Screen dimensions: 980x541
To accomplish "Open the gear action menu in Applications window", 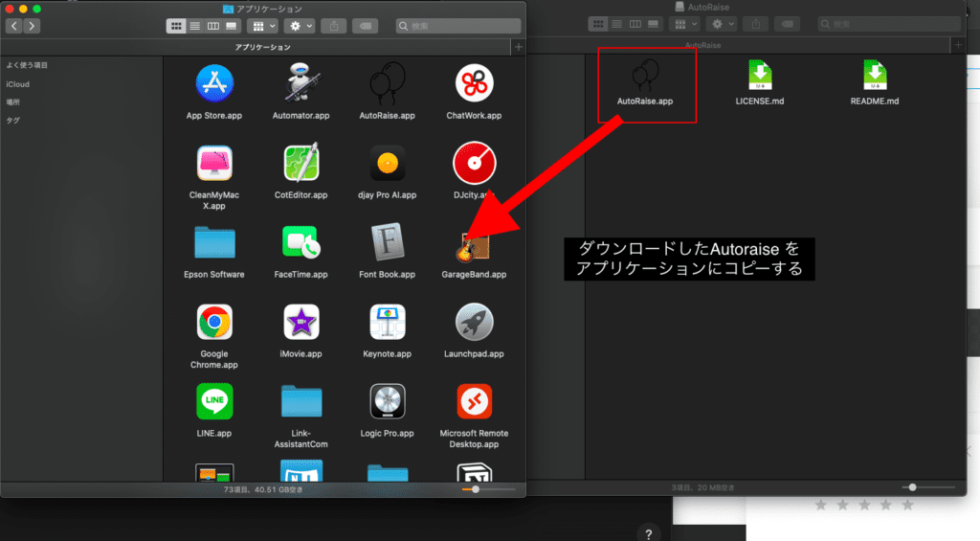I will pyautogui.click(x=299, y=26).
